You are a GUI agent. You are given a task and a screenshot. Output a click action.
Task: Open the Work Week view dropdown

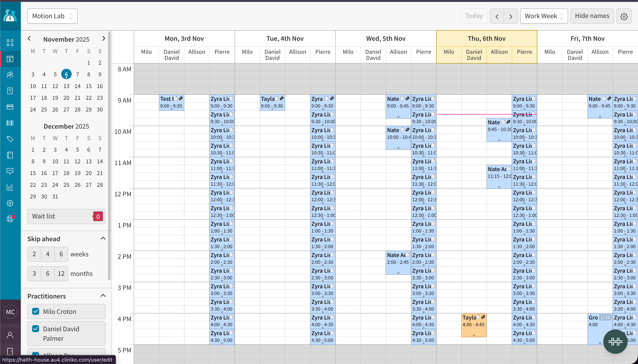click(544, 16)
